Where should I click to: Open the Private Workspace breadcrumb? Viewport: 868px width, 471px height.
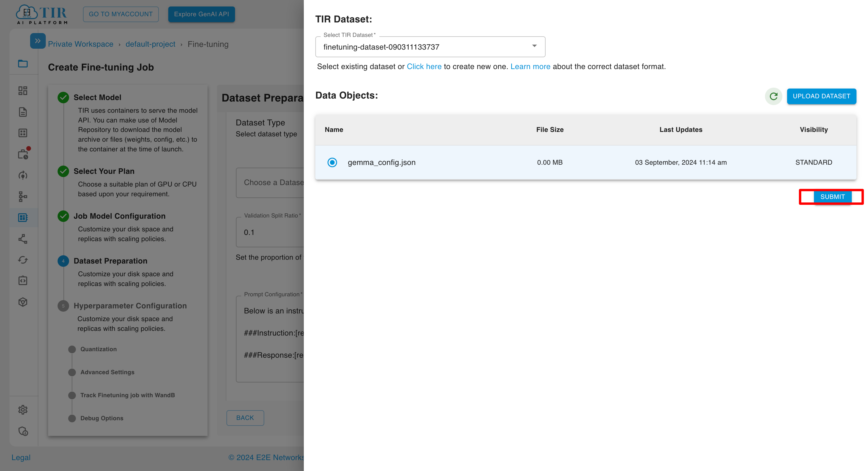(x=81, y=44)
